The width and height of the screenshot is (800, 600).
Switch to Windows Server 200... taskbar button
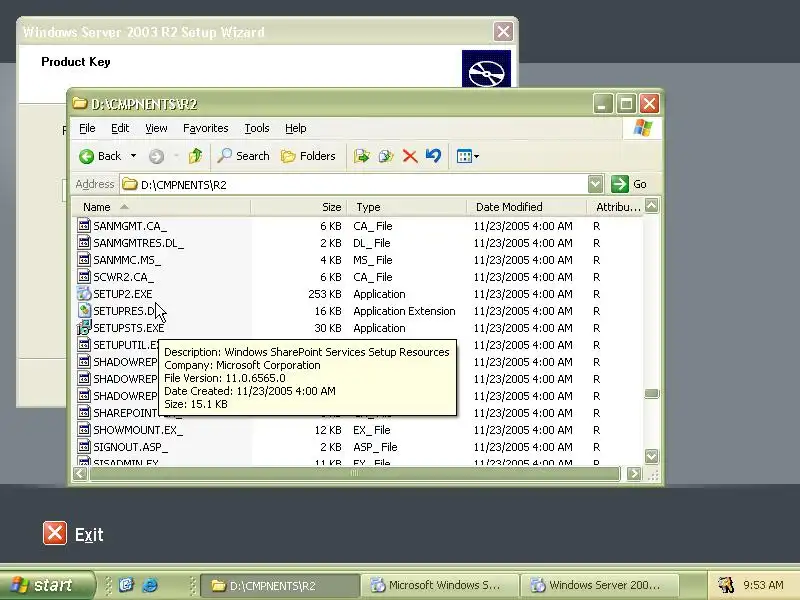point(599,585)
